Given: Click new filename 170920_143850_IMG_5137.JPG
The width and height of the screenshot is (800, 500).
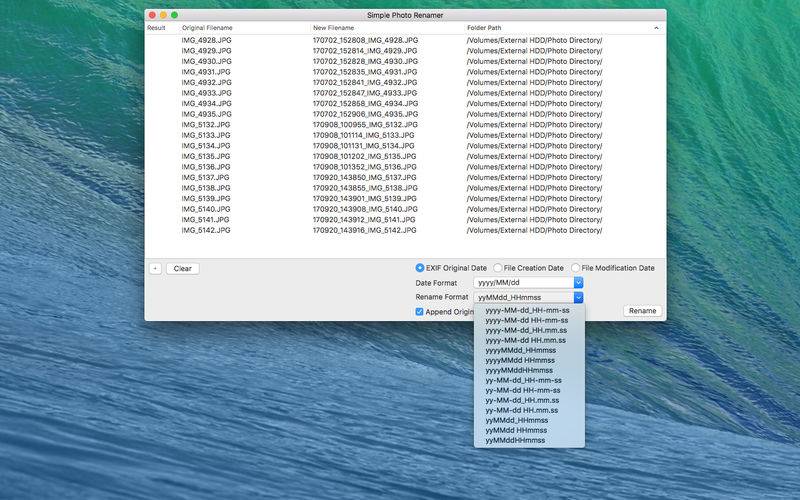Looking at the screenshot, I should pos(364,178).
